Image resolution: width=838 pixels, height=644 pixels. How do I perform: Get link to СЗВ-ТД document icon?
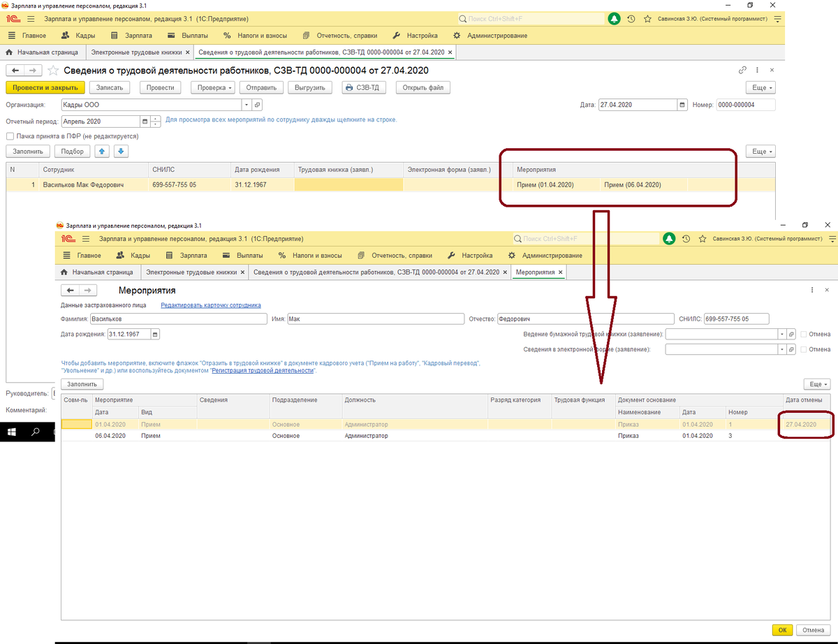[742, 71]
